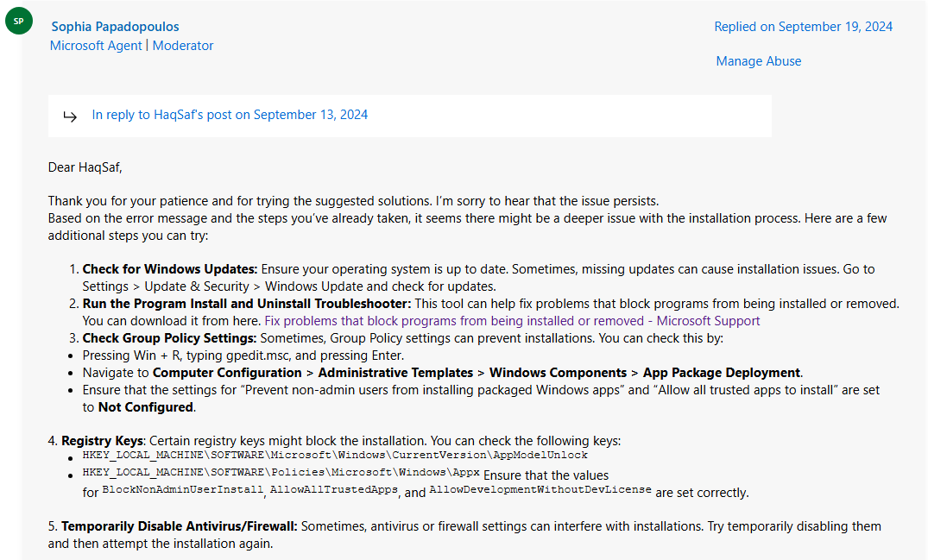Click Temporarily Disable Antivirus/Firewall heading
The height and width of the screenshot is (560, 928).
pos(180,526)
